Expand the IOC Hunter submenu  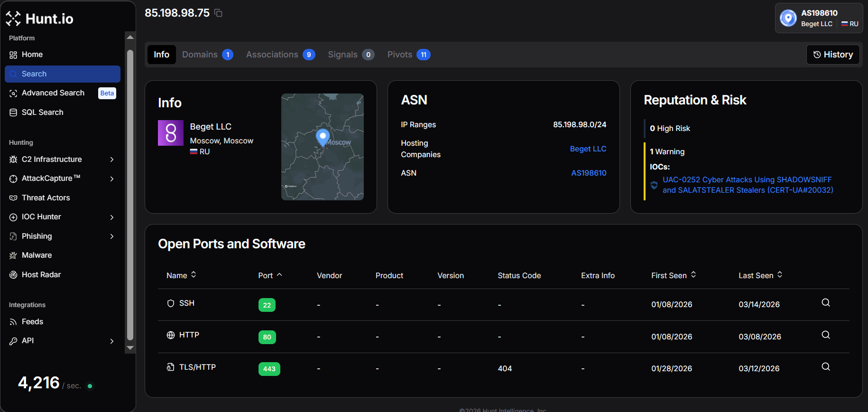[111, 217]
